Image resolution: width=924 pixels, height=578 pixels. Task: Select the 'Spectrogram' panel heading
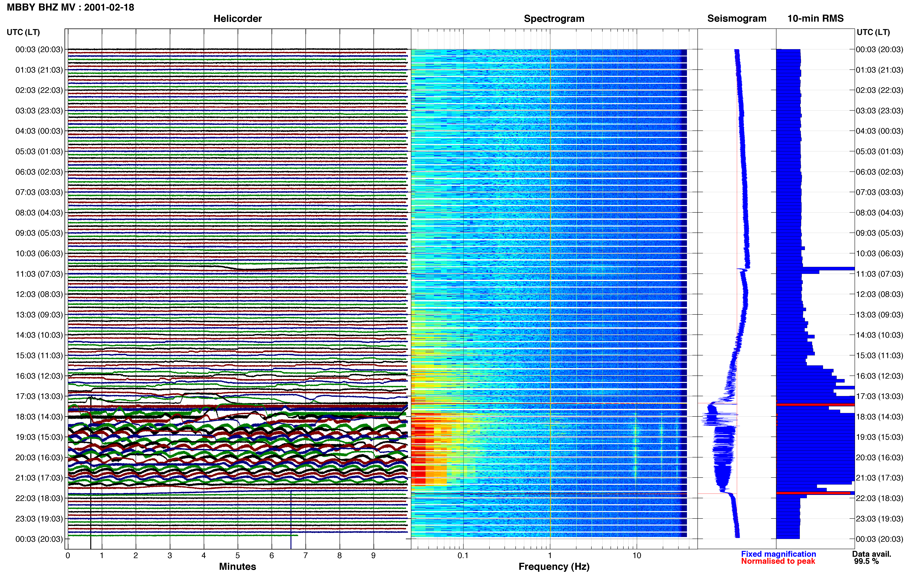pos(554,19)
